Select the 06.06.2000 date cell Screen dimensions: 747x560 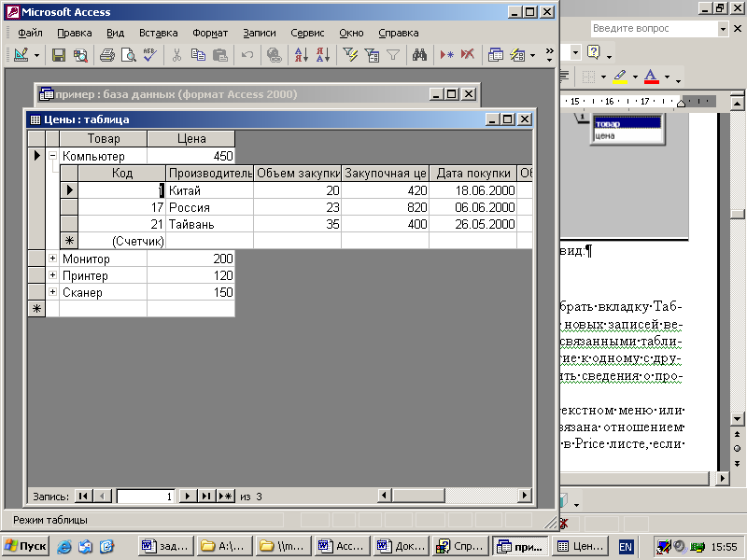[x=473, y=207]
